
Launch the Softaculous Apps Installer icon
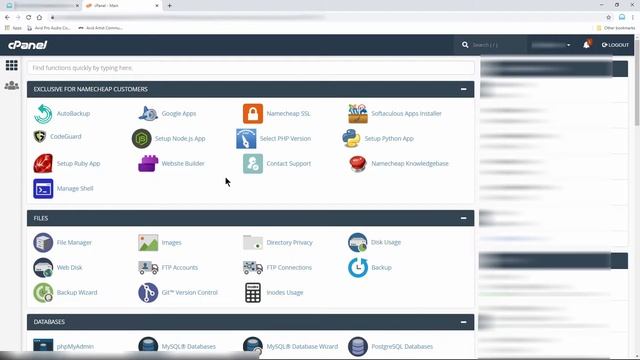pos(358,113)
